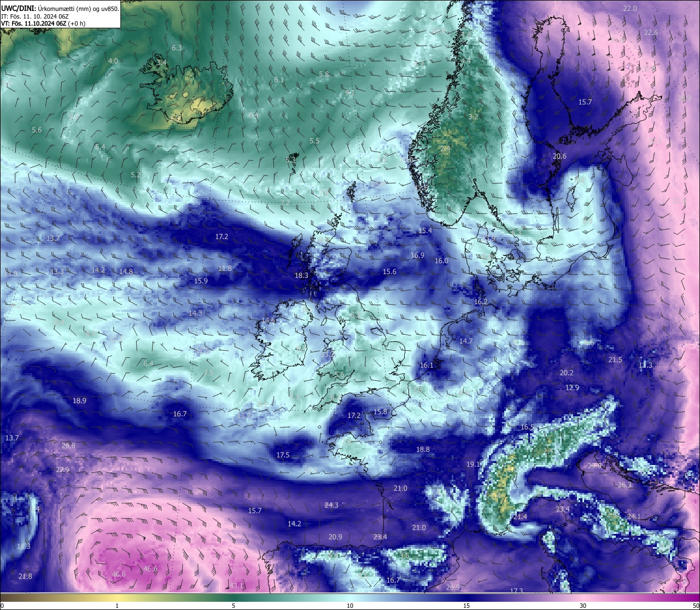Click the 20.9 value label
The height and width of the screenshot is (610, 700).
coord(335,537)
